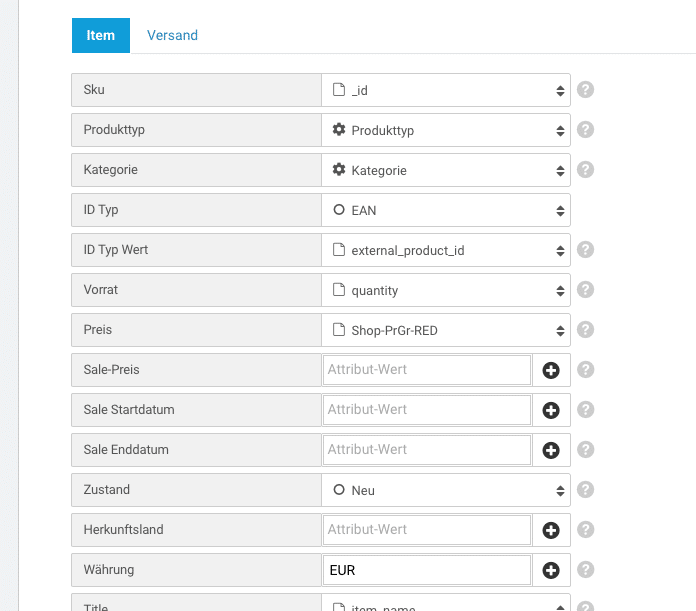The height and width of the screenshot is (611, 696).
Task: Open the Sku dropdown showing _id
Action: tap(446, 90)
